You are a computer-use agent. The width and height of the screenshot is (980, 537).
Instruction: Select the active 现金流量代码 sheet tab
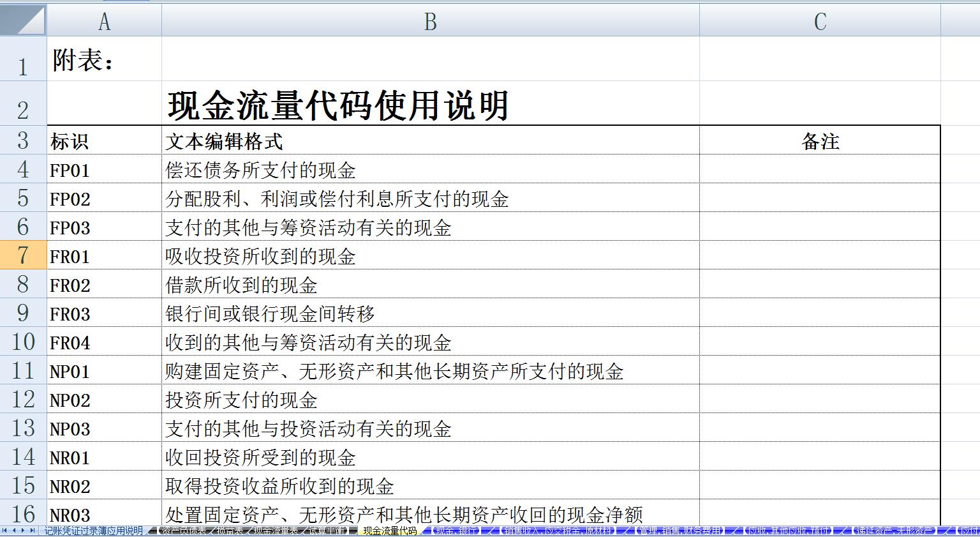[388, 531]
